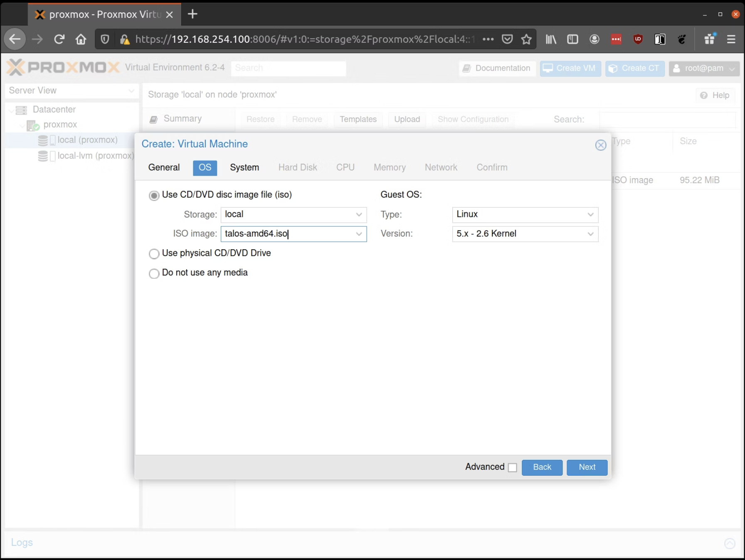
Task: Switch to the System tab
Action: pos(244,167)
